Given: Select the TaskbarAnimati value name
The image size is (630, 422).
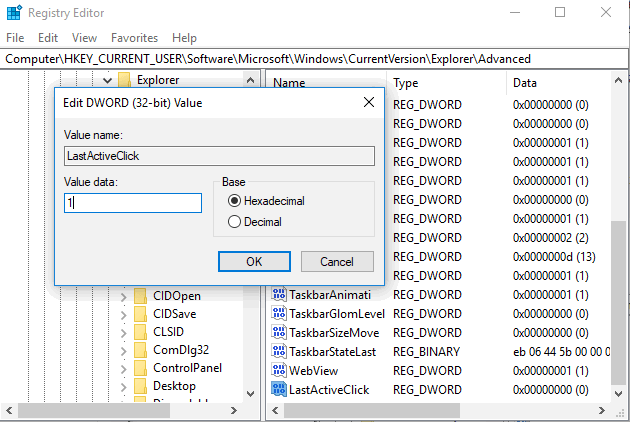Looking at the screenshot, I should click(x=329, y=295).
